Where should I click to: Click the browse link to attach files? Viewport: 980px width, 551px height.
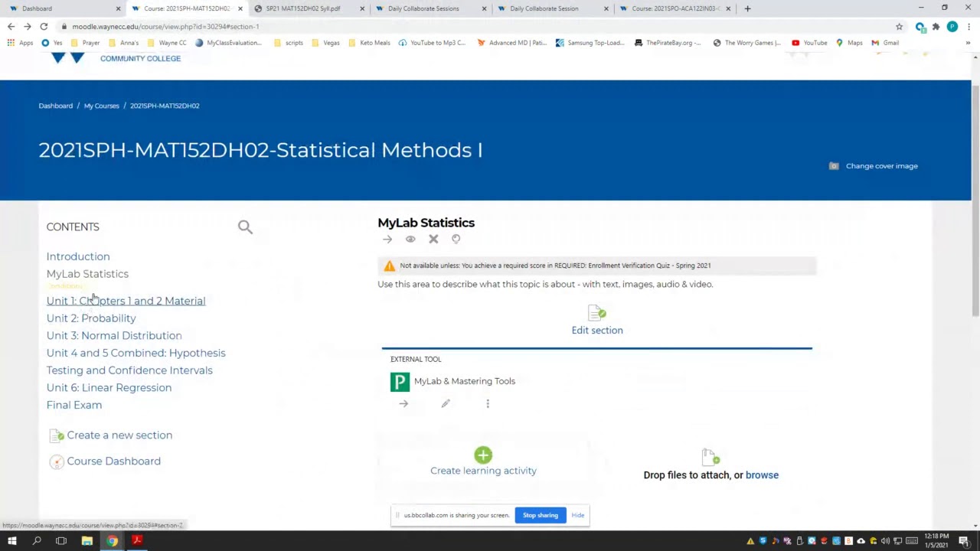pyautogui.click(x=762, y=475)
